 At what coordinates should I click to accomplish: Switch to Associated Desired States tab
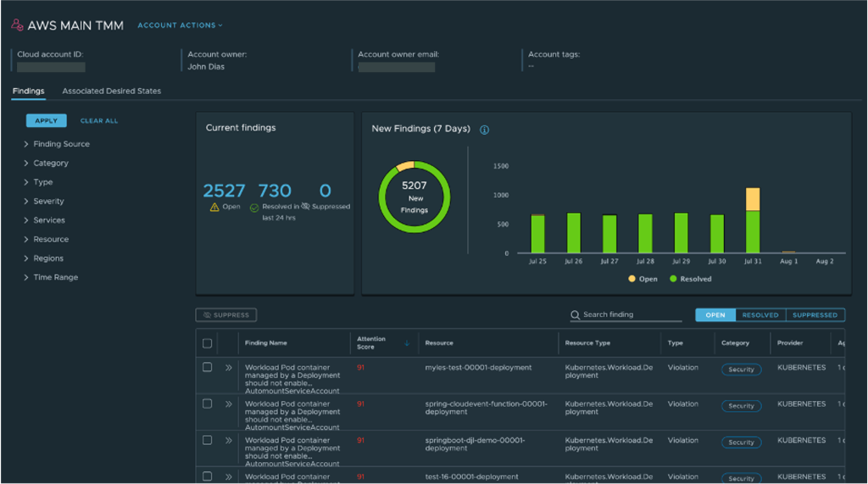(x=111, y=91)
